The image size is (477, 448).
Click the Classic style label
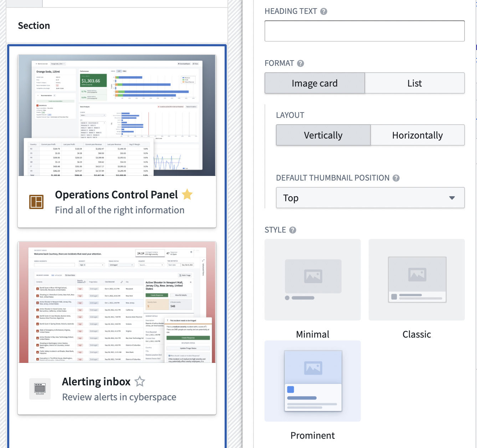pos(417,334)
